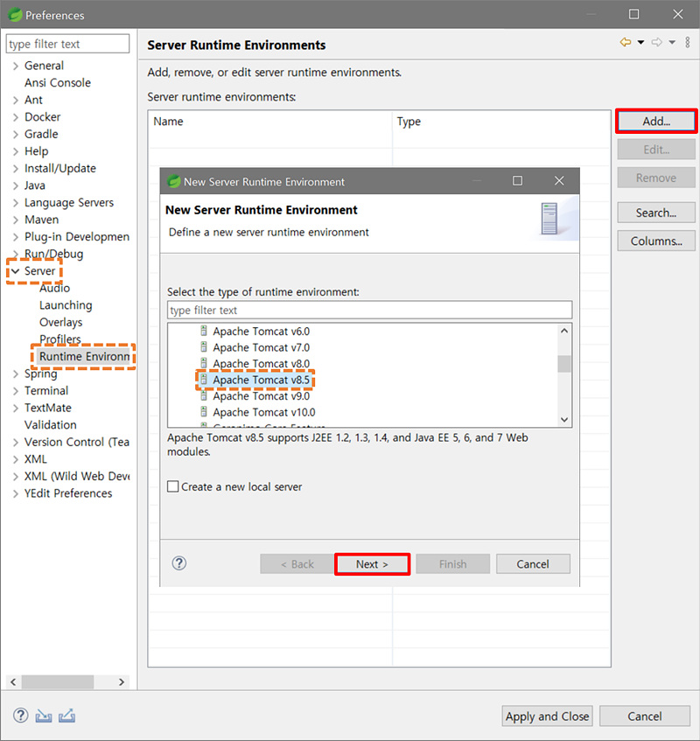Select Runtime Environments tree item

[84, 356]
